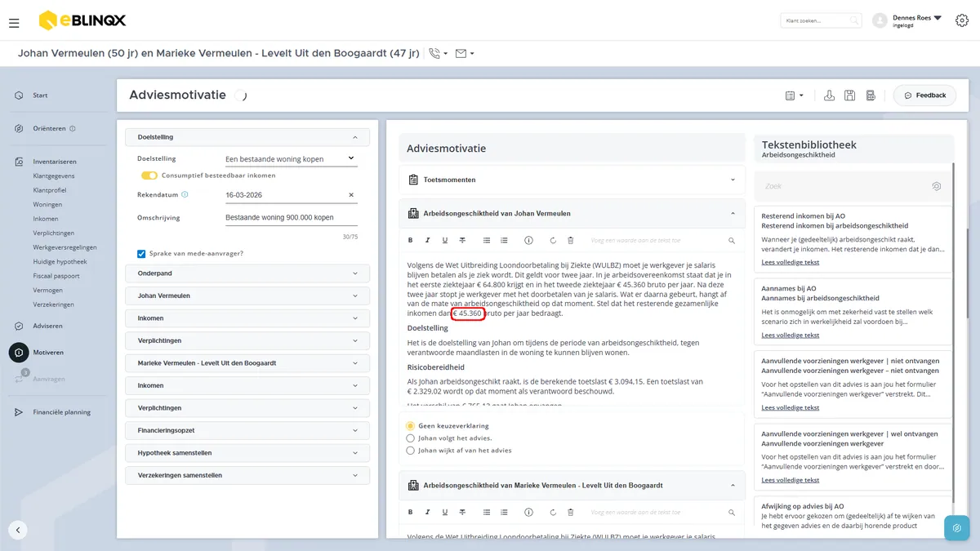This screenshot has width=980, height=551.
Task: Apply strikethrough in Johan Vermeulen editor
Action: click(x=462, y=241)
